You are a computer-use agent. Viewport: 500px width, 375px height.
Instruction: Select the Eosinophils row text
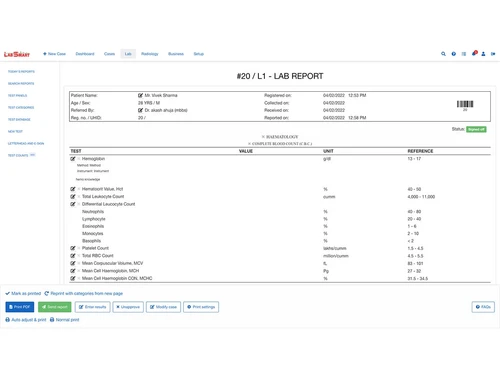(93, 226)
